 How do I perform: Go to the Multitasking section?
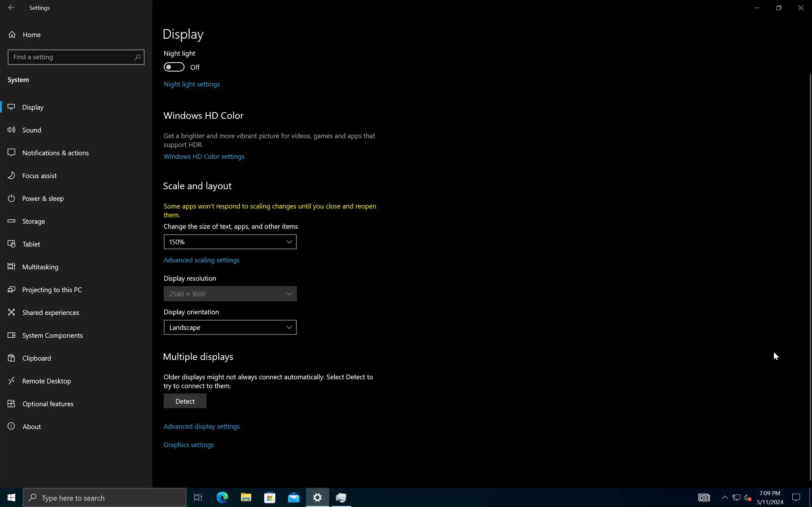[40, 267]
